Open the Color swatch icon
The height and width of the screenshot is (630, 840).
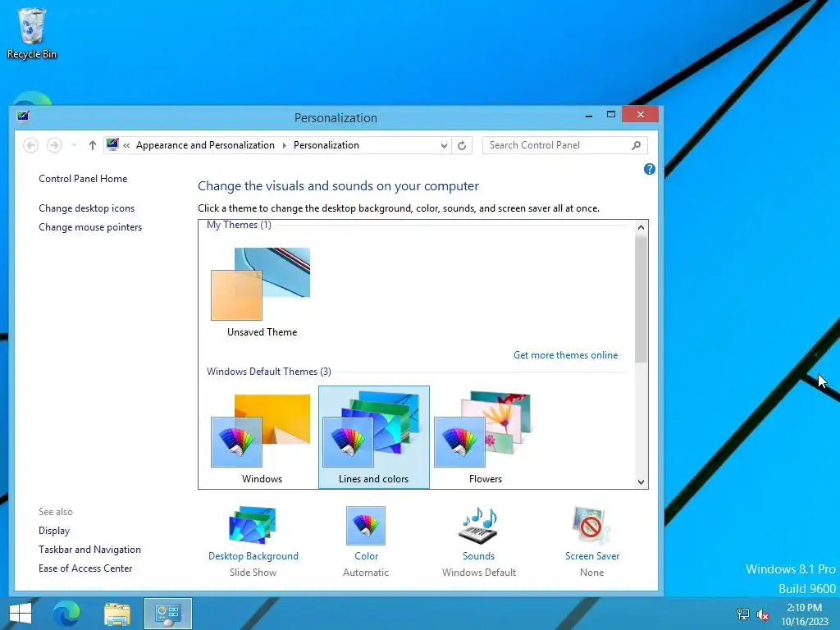[366, 525]
